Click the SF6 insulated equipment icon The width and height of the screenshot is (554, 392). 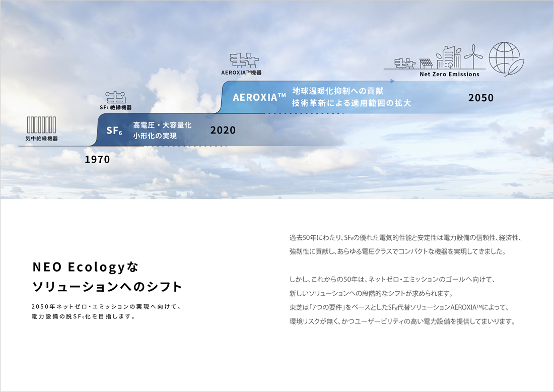(115, 97)
